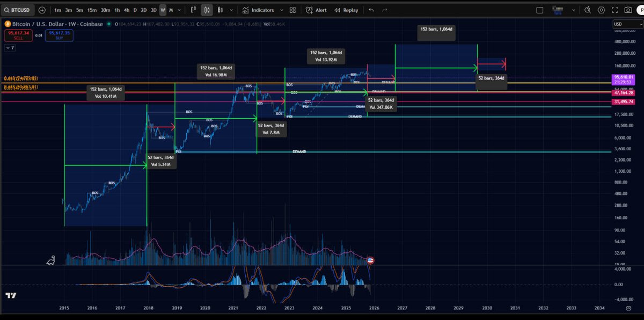Screen dimensions: 644x320
Task: Switch to the 3D timeframe
Action: click(153, 10)
